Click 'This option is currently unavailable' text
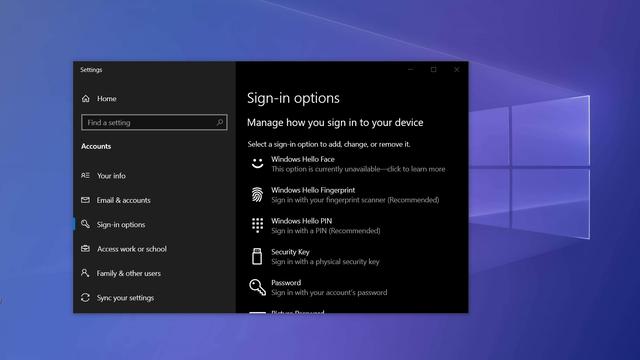This screenshot has height=360, width=640. pos(358,169)
